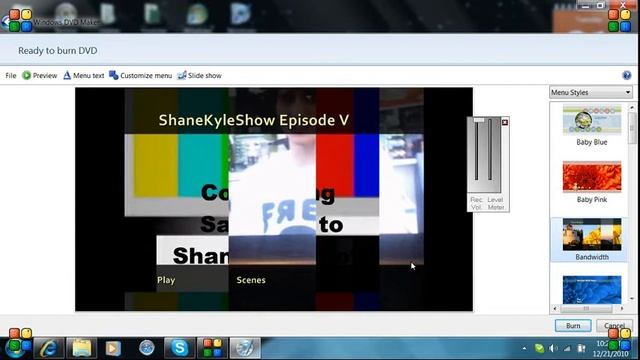Show hidden system tray icons
Viewport: 640px width, 360px height.
click(x=524, y=349)
